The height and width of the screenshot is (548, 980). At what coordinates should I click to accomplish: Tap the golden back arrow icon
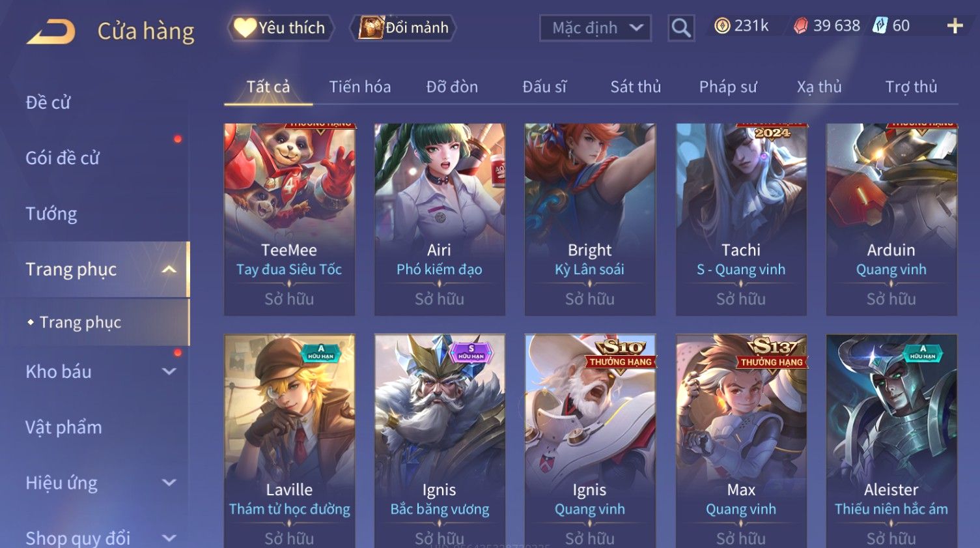[51, 31]
